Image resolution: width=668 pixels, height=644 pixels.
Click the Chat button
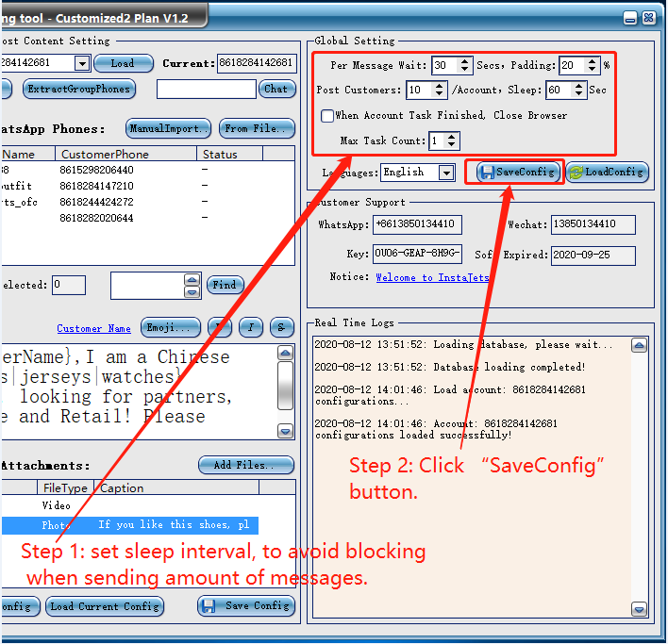coord(276,89)
